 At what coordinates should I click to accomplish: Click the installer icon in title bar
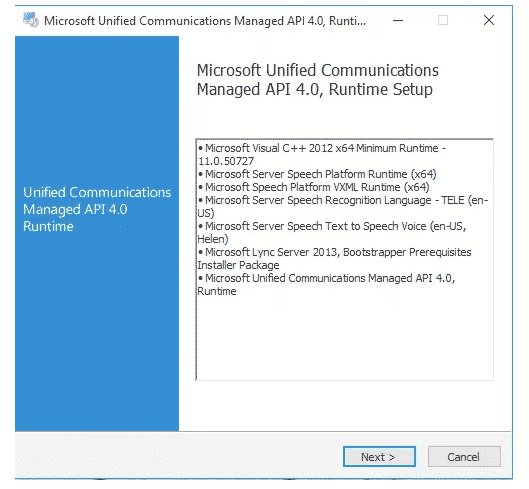31,20
